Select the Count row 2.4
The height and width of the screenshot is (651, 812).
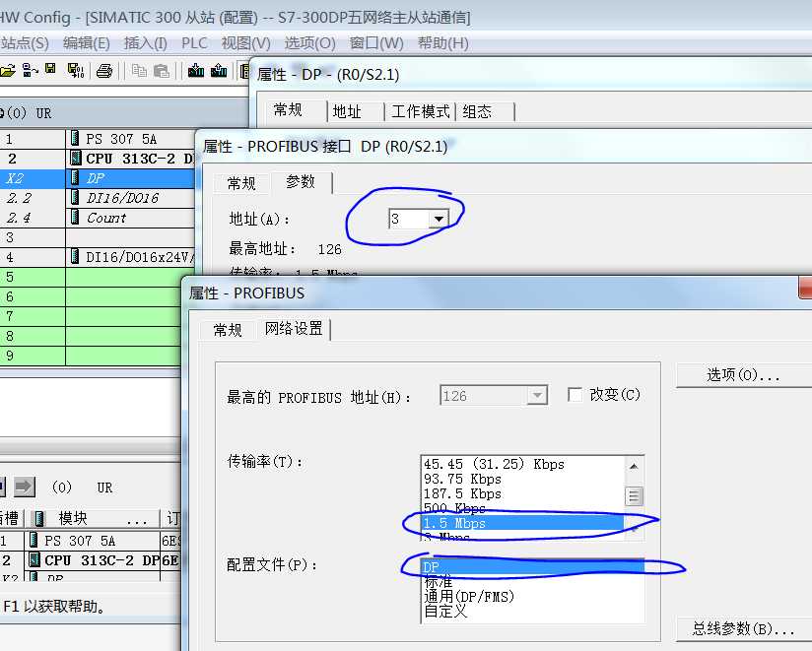[98, 218]
